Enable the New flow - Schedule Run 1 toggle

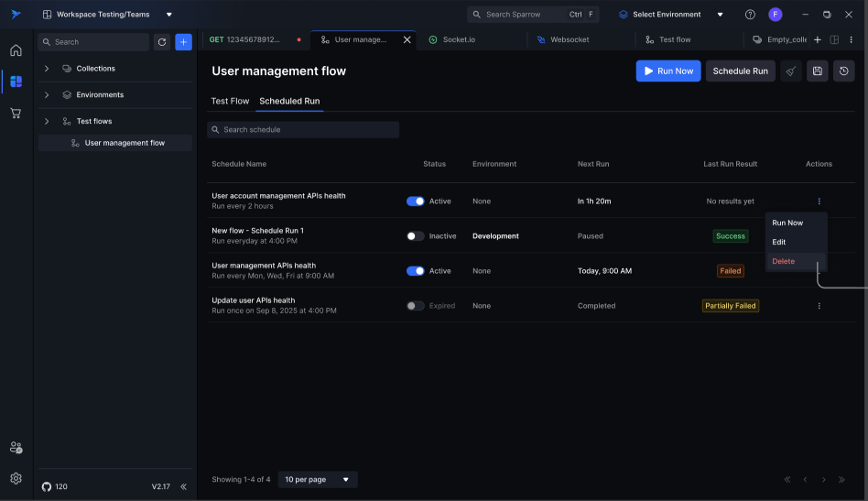click(415, 236)
